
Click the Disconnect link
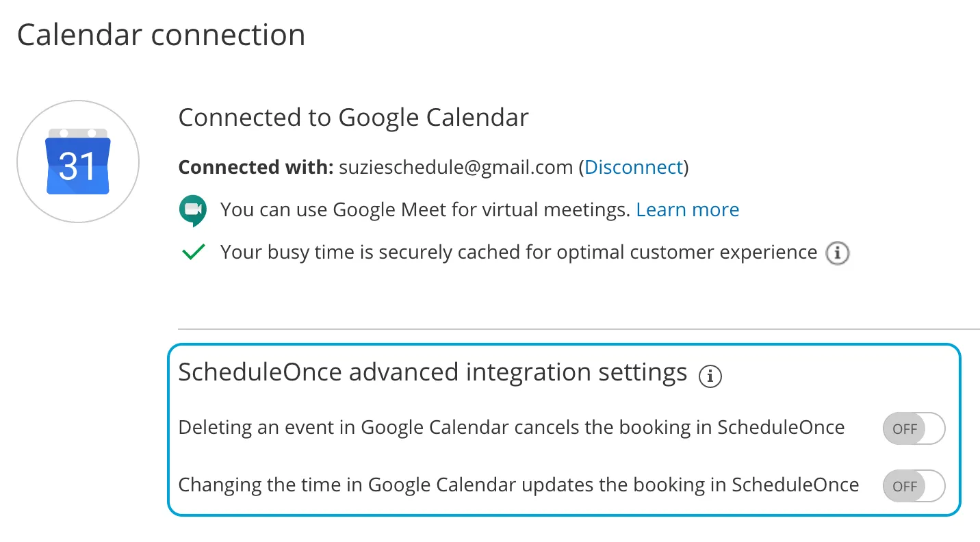[x=633, y=167]
